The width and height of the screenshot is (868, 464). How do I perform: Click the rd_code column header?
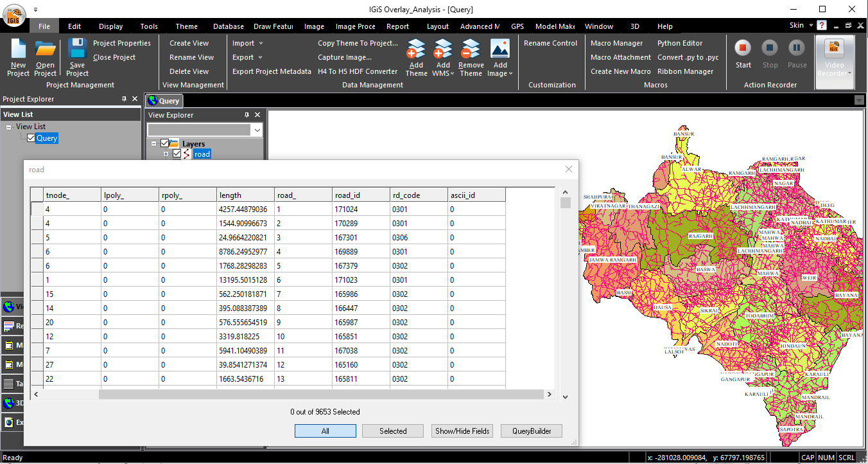click(419, 195)
